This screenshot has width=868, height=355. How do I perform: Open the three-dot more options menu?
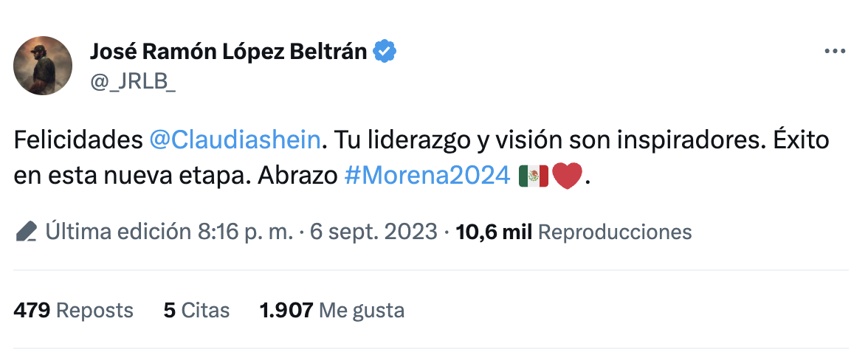(834, 52)
